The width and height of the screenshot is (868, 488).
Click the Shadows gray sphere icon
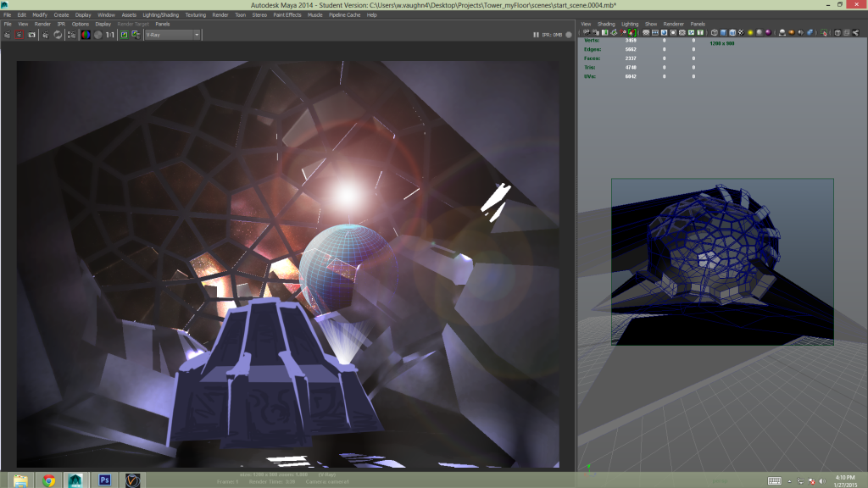pyautogui.click(x=759, y=33)
